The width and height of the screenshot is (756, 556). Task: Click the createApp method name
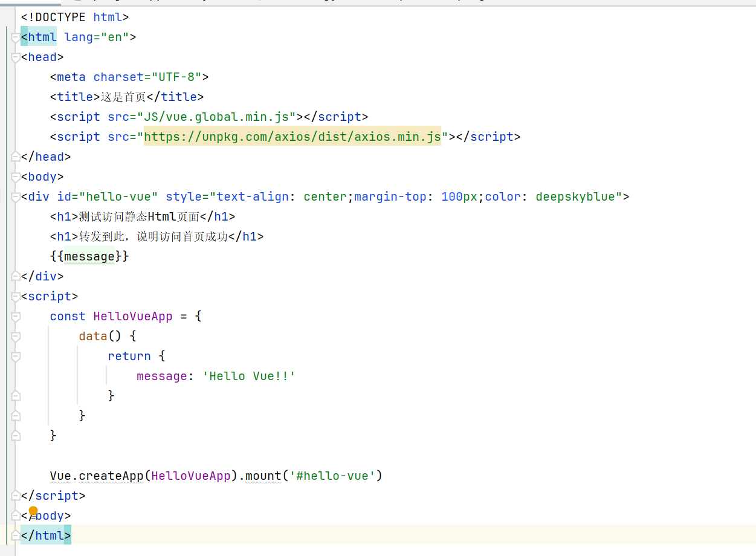point(111,476)
